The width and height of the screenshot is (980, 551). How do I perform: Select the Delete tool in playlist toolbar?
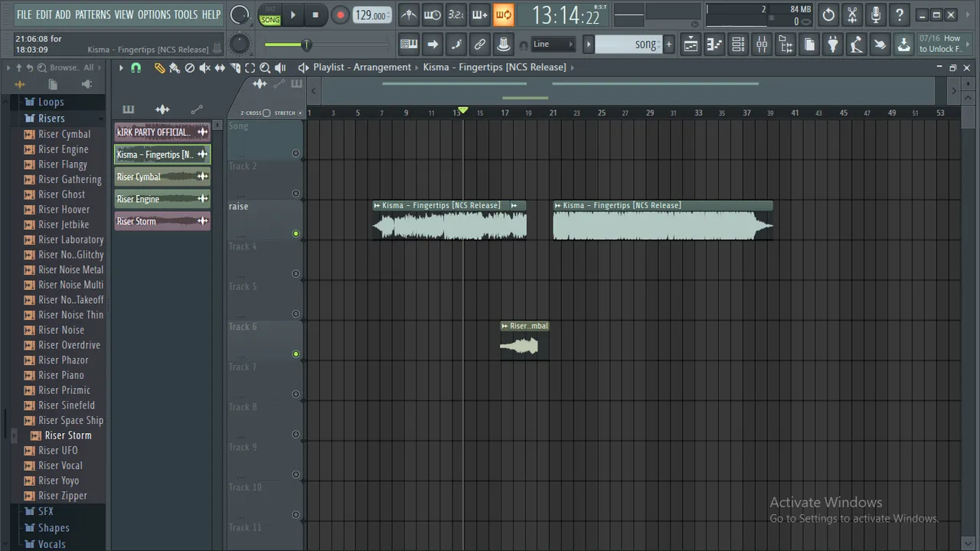pos(190,67)
